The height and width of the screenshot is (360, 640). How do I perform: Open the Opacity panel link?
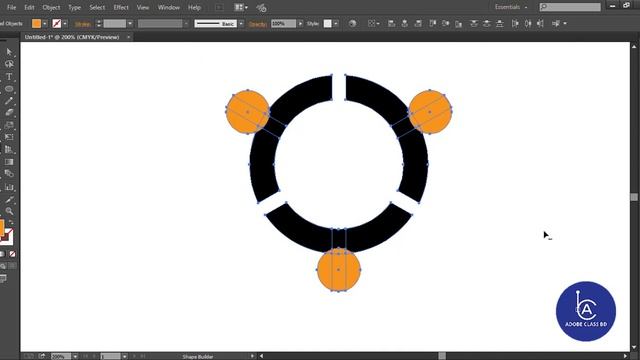258,24
